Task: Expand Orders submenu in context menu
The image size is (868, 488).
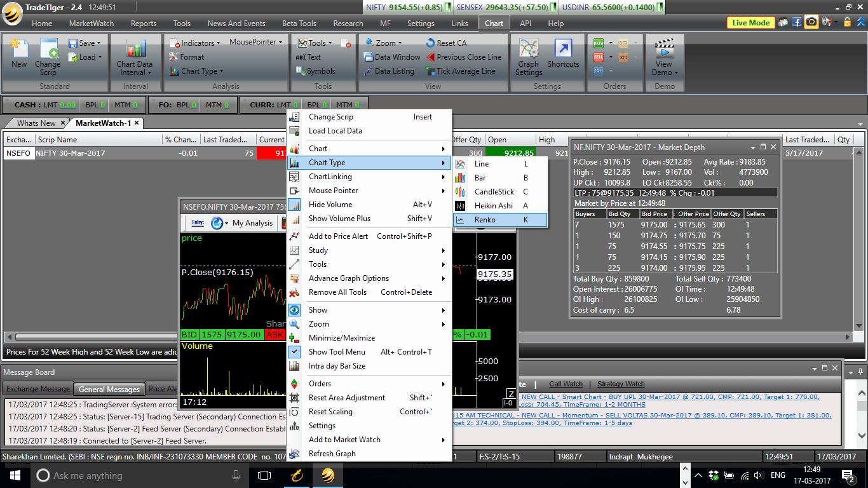Action: click(x=369, y=384)
